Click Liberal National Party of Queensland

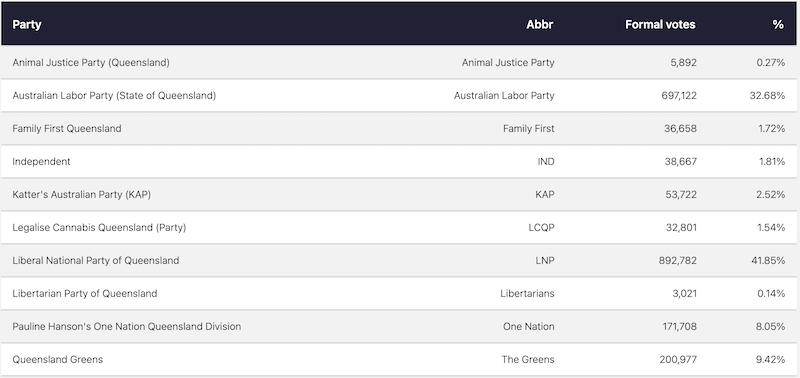tap(95, 260)
